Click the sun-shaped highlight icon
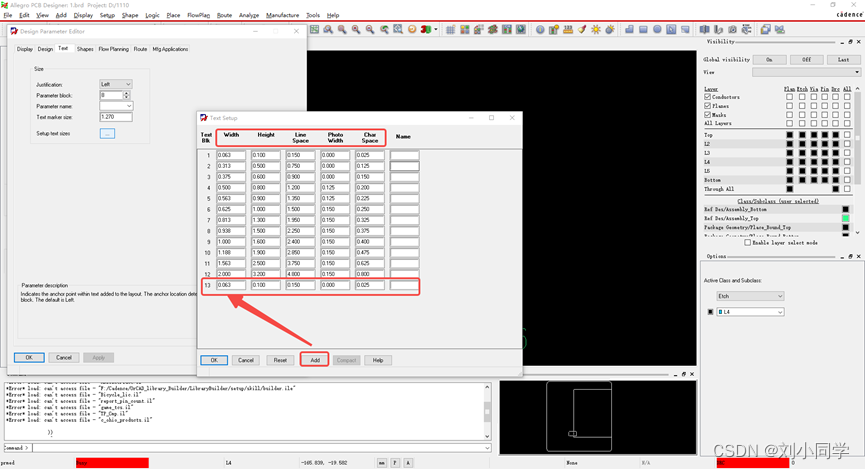This screenshot has width=865, height=469. [x=597, y=29]
